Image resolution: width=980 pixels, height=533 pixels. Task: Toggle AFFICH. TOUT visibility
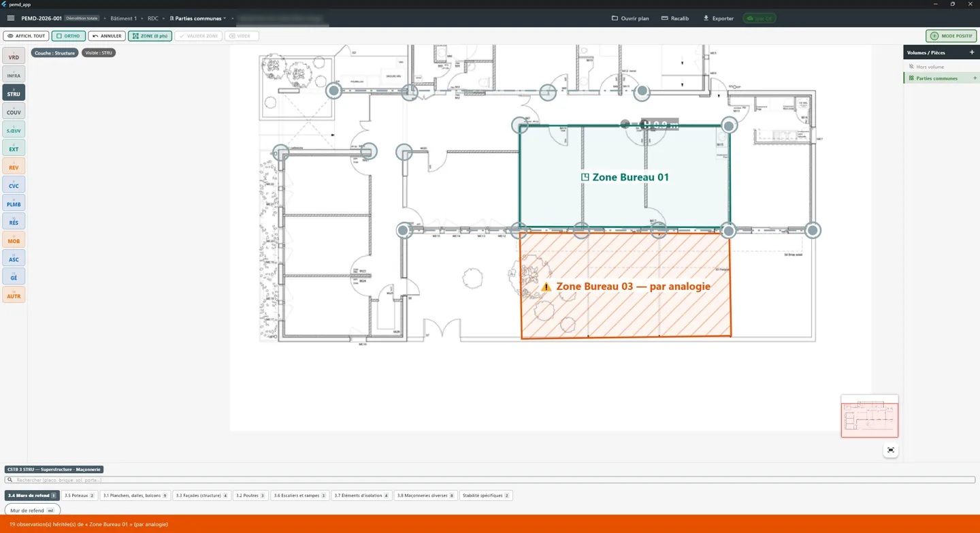[26, 36]
